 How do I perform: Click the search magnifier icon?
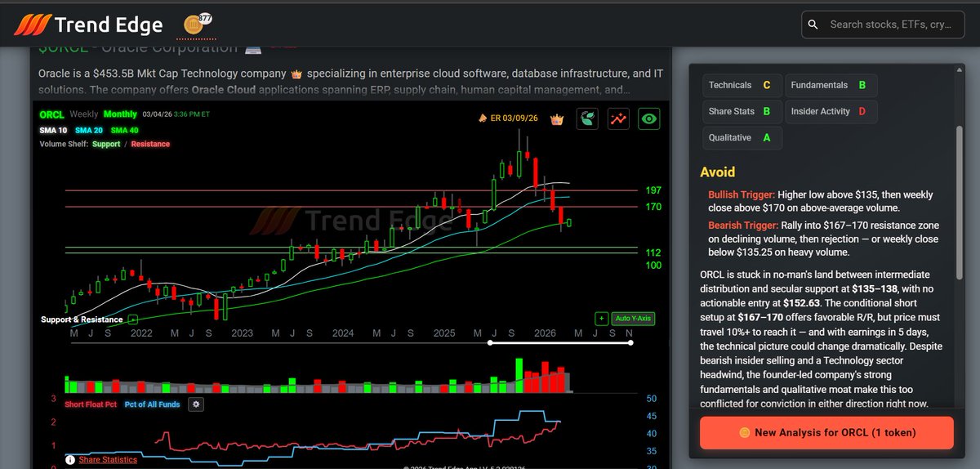(813, 25)
